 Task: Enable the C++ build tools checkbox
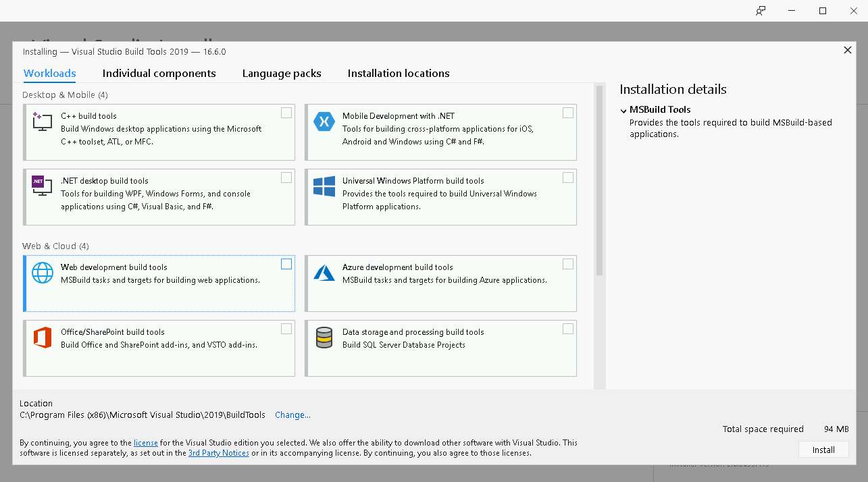286,112
